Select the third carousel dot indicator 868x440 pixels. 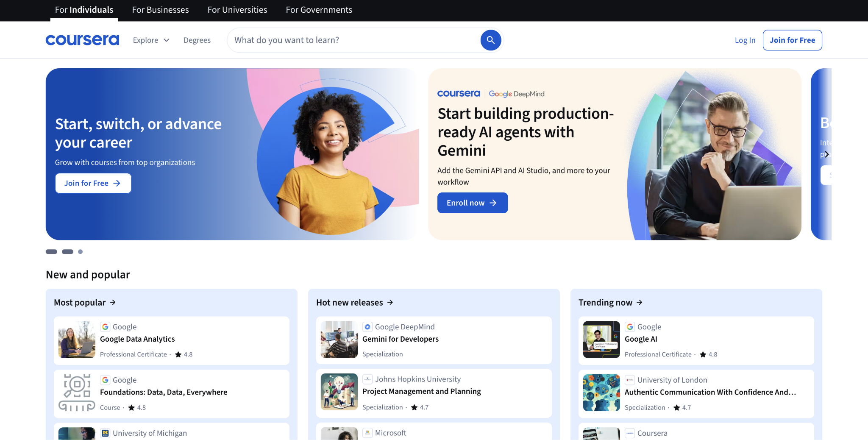coord(80,252)
